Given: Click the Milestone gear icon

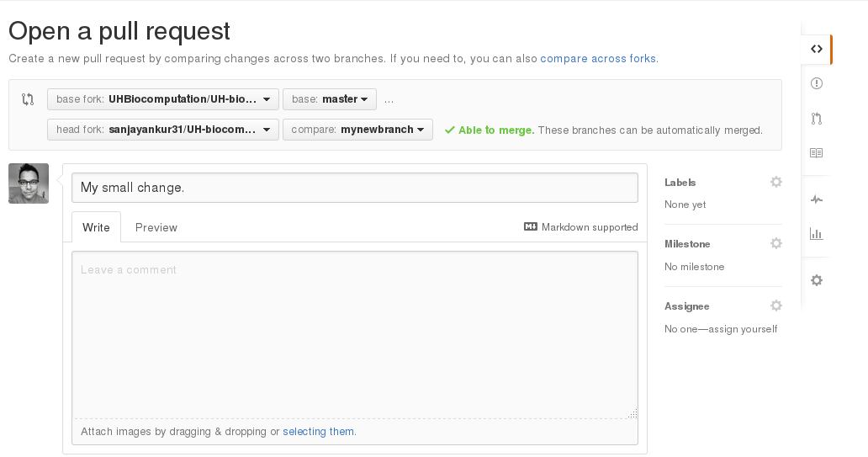Looking at the screenshot, I should [776, 243].
